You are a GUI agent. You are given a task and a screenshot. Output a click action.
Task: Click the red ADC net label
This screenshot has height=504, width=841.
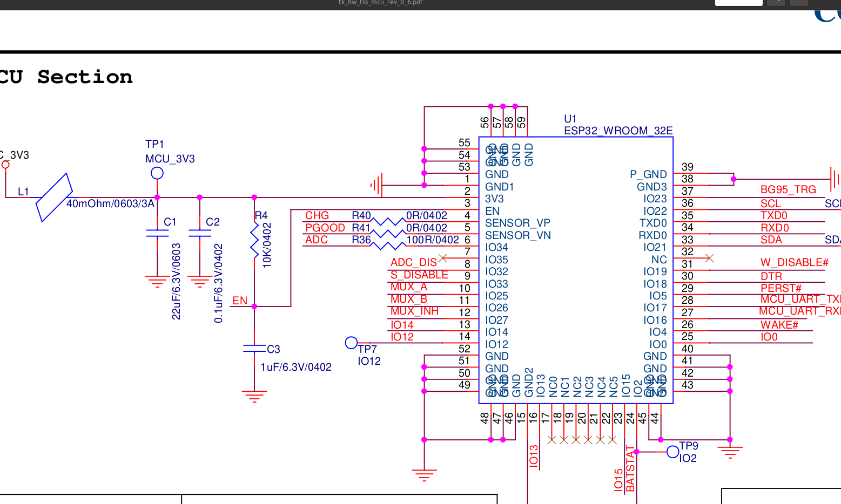click(x=317, y=240)
